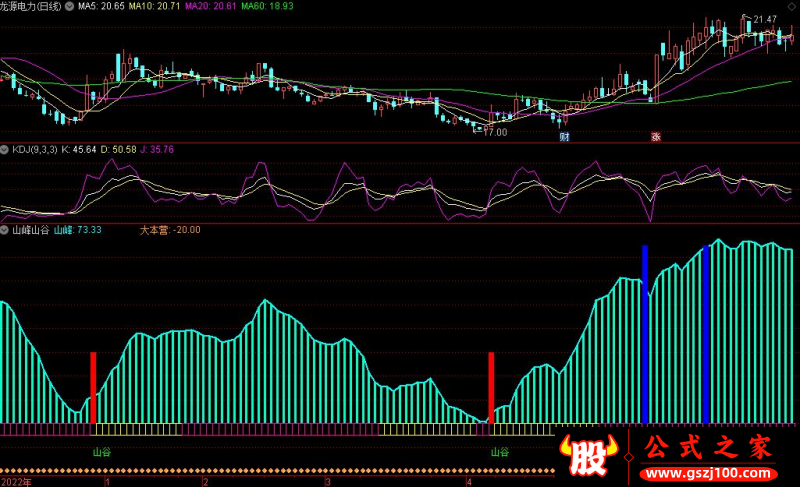Click the 大本营 value label
Image resolution: width=800 pixels, height=487 pixels.
pos(170,229)
